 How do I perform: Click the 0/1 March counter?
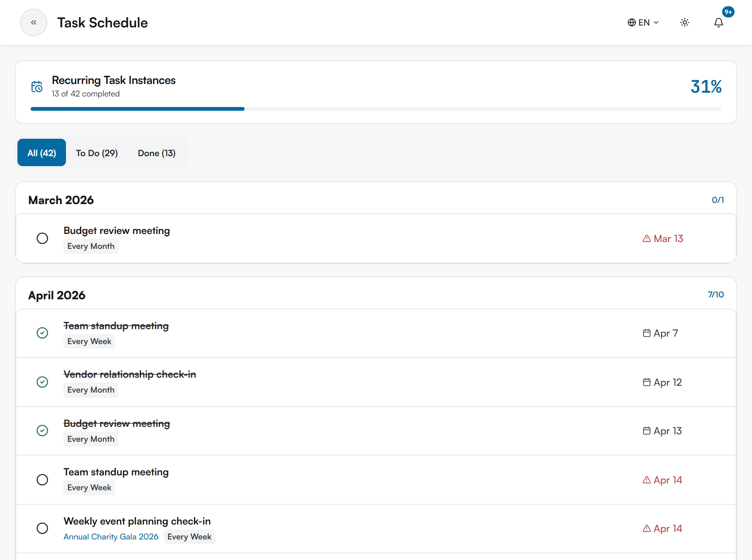pyautogui.click(x=717, y=200)
